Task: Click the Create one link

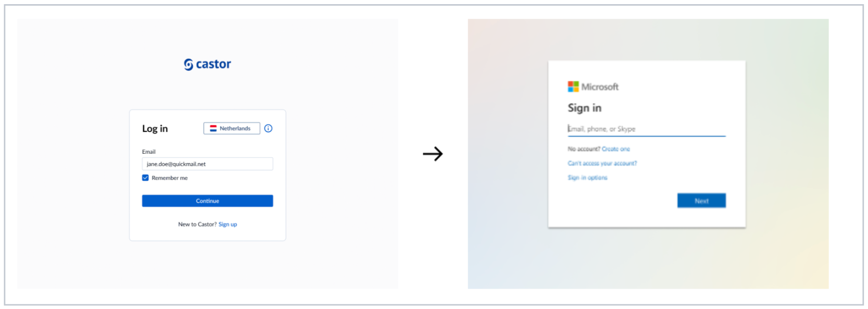Action: pos(615,149)
